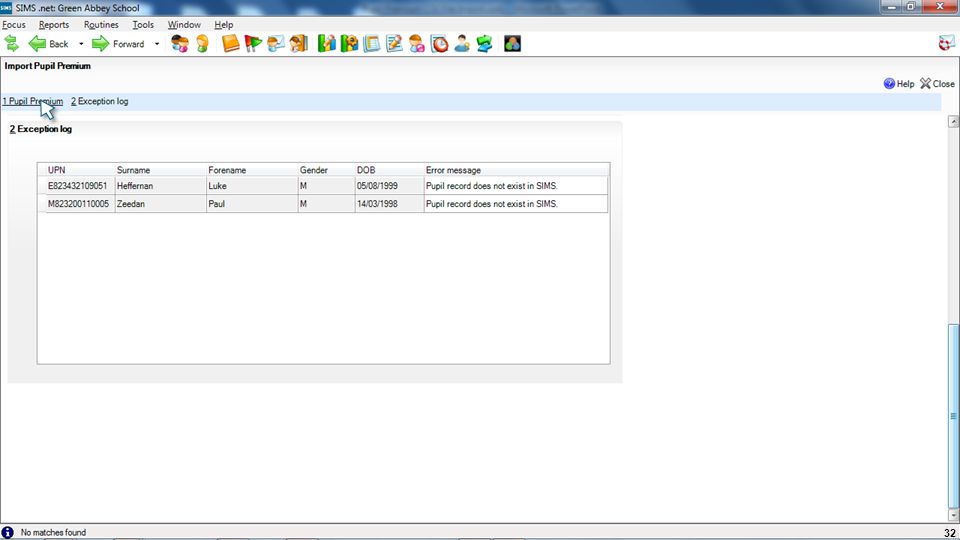Click the green swap-arrows icon in the toolbar
This screenshot has width=960, height=540.
pos(12,43)
